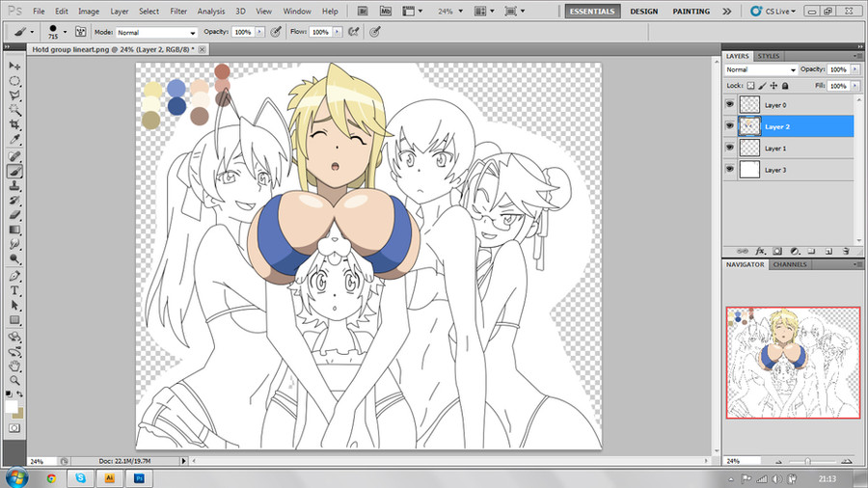Open brush preset picker arrow
The width and height of the screenshot is (868, 488).
pos(65,32)
